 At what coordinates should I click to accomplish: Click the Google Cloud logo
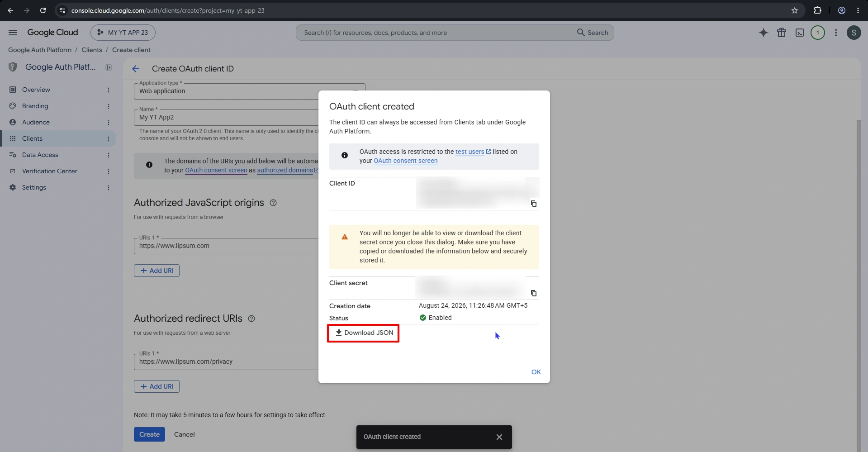point(52,33)
